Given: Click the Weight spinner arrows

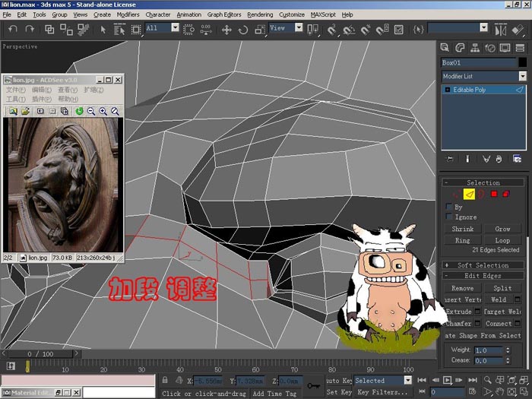Looking at the screenshot, I should [x=508, y=350].
